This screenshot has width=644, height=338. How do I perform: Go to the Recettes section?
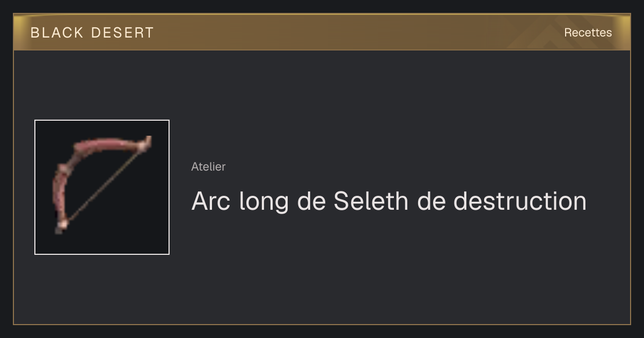pyautogui.click(x=588, y=33)
